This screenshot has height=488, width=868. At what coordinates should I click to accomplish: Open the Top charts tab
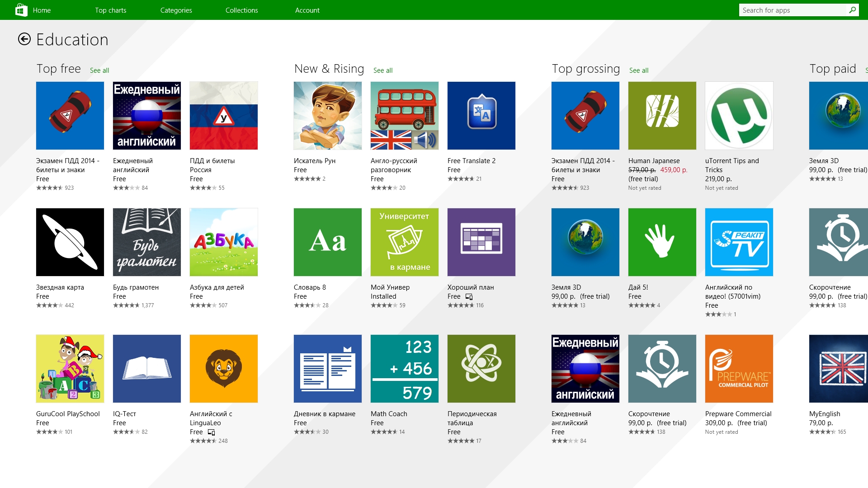[111, 10]
